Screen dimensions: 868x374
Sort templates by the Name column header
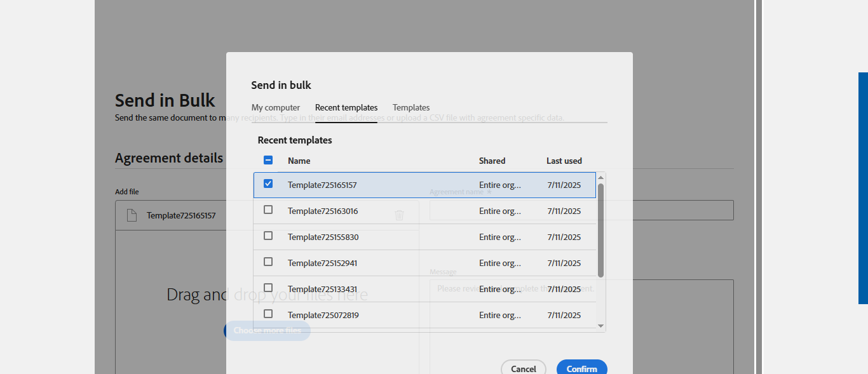[x=299, y=161]
